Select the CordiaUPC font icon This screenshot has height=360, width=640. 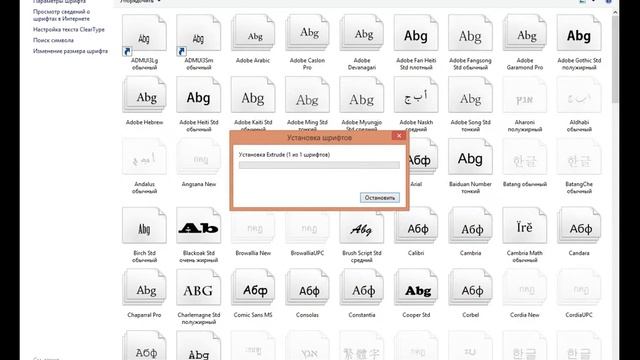coord(579,288)
